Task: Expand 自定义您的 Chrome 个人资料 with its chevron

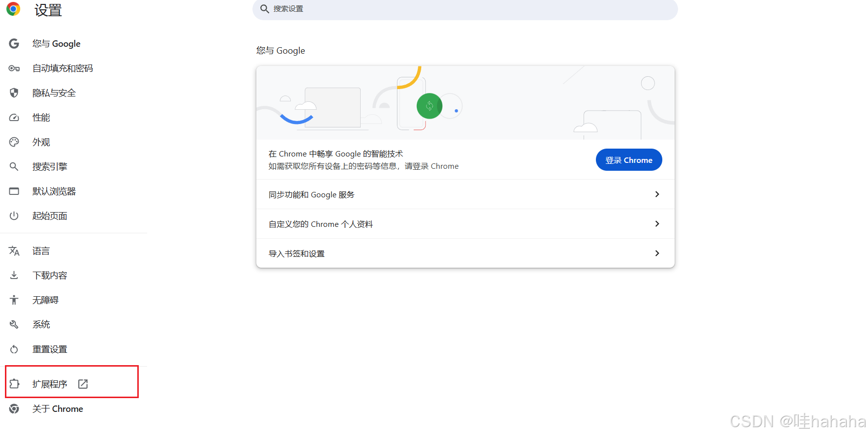Action: [x=657, y=224]
